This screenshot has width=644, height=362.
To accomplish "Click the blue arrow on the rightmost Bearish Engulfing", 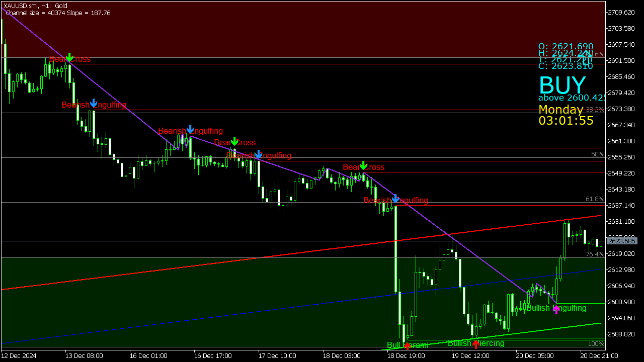I will [x=395, y=199].
